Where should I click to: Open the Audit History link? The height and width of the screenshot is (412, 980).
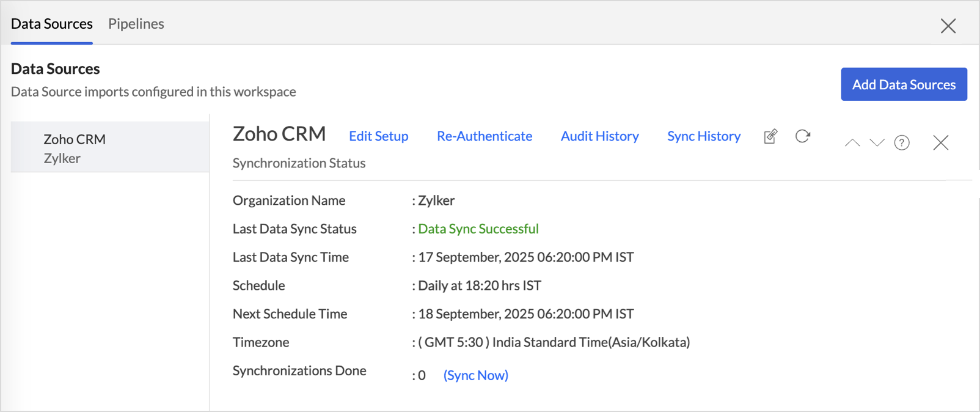(599, 136)
